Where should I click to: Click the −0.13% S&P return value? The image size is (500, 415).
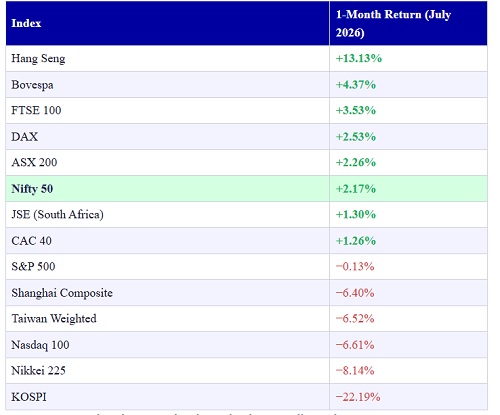coord(355,266)
